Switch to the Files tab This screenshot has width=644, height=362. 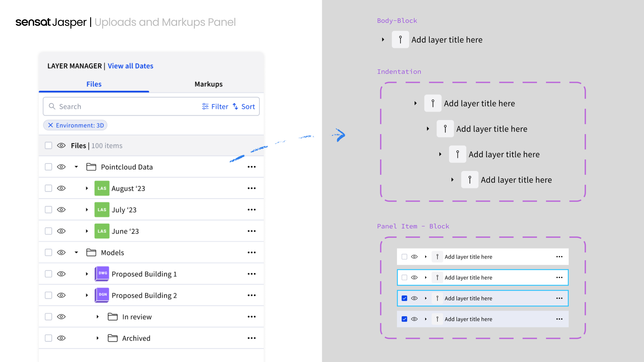point(94,84)
